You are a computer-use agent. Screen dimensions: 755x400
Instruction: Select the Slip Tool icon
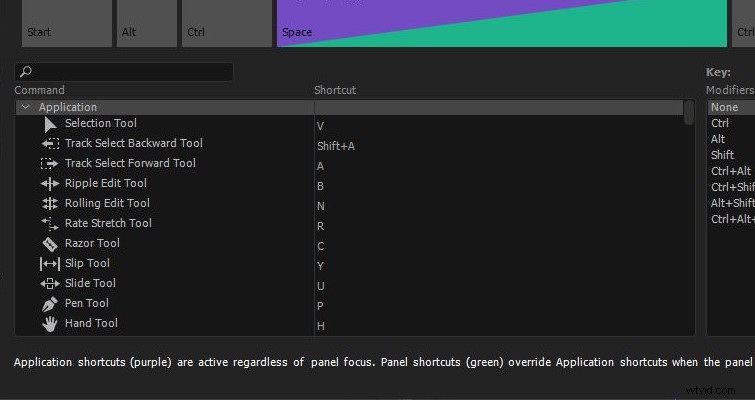[50, 264]
